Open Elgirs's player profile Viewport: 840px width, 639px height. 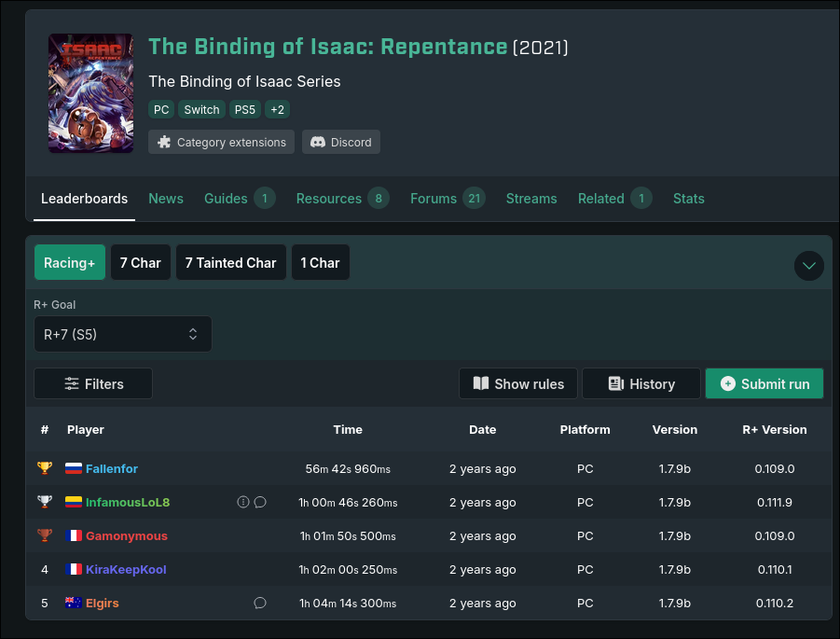(x=103, y=603)
